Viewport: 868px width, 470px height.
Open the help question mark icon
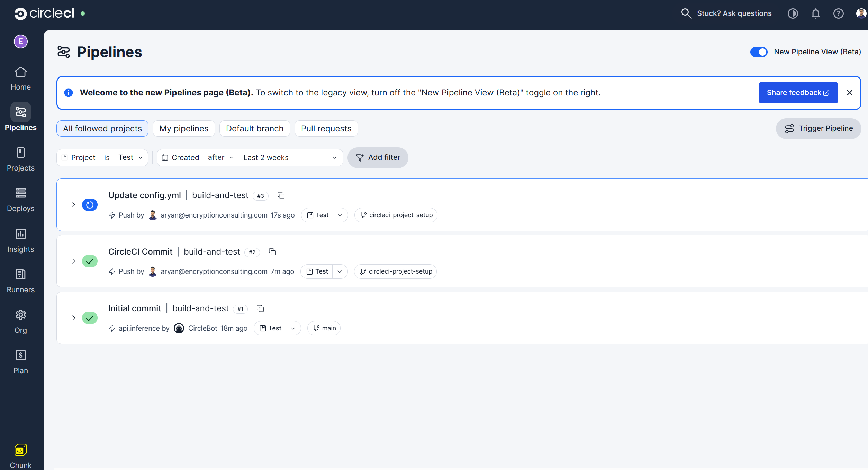click(838, 13)
